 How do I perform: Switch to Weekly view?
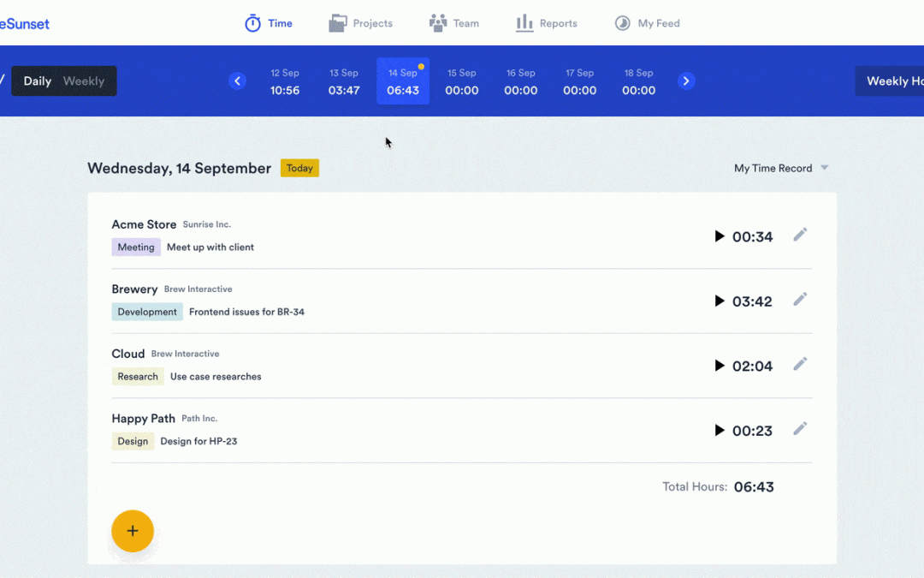point(83,80)
